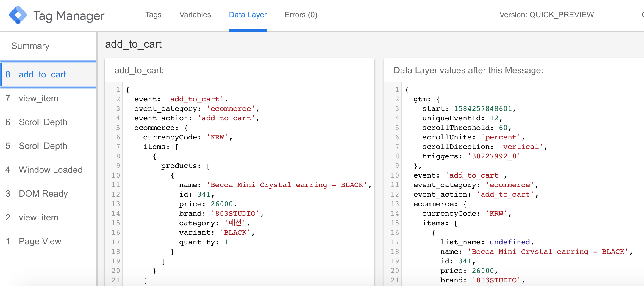Viewport: 644px width, 286px height.
Task: Select event 1 Page View
Action: point(48,241)
